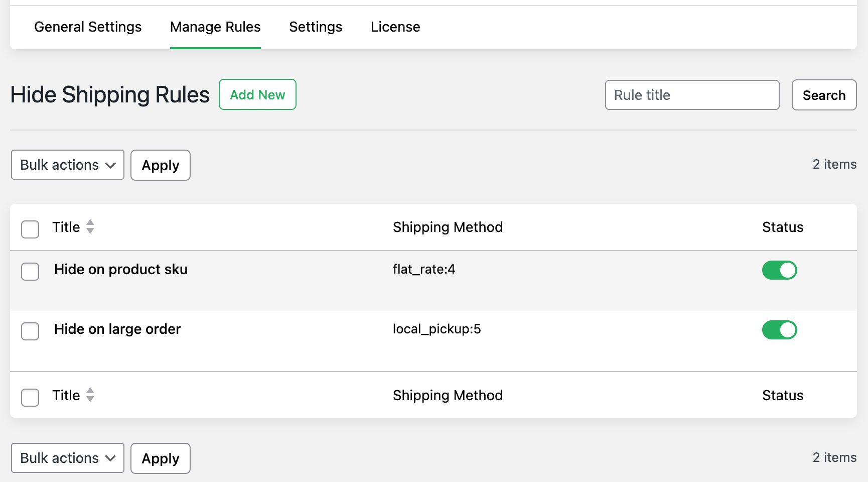Image resolution: width=868 pixels, height=482 pixels.
Task: Click the header Title column label
Action: 66,227
